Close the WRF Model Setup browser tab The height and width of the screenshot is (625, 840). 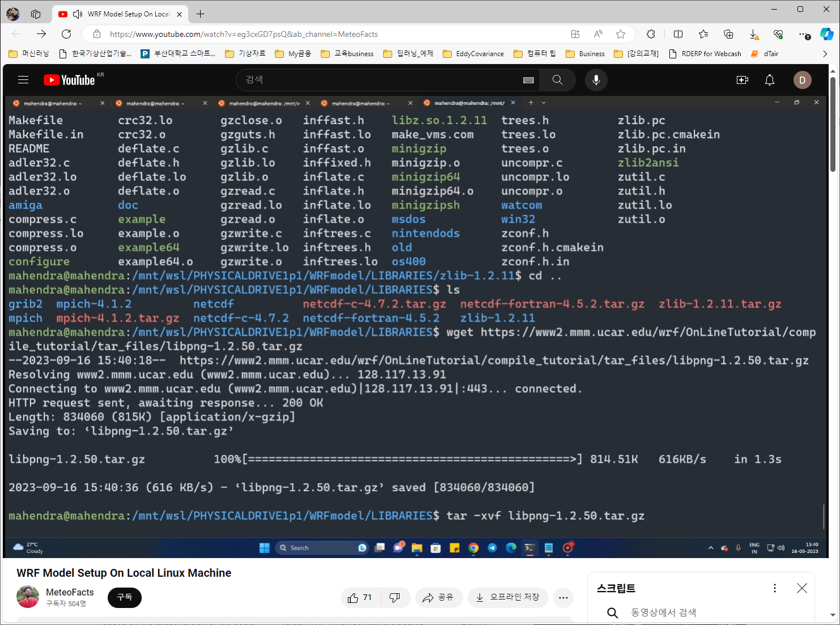180,14
